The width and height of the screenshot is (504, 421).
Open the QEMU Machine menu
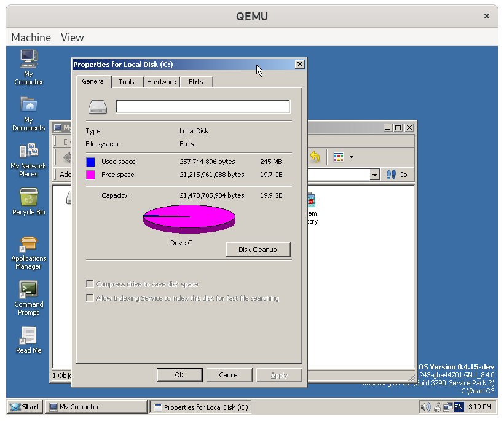31,37
